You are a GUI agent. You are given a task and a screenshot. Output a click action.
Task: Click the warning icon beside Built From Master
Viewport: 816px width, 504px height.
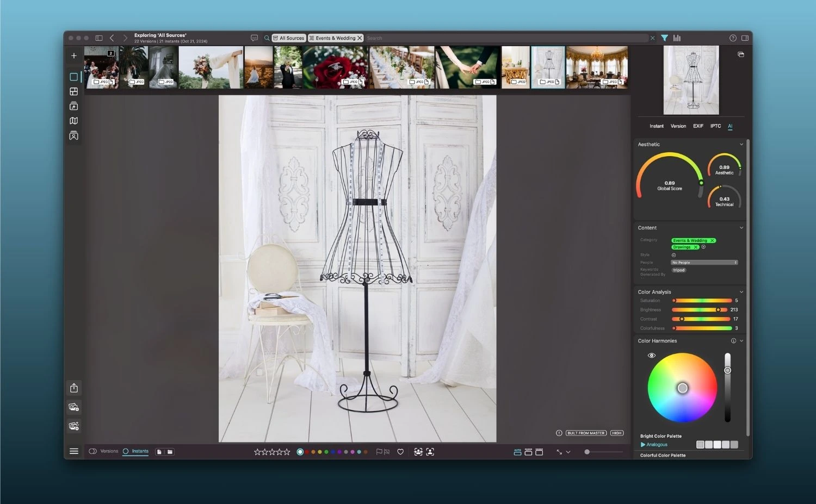(x=559, y=433)
